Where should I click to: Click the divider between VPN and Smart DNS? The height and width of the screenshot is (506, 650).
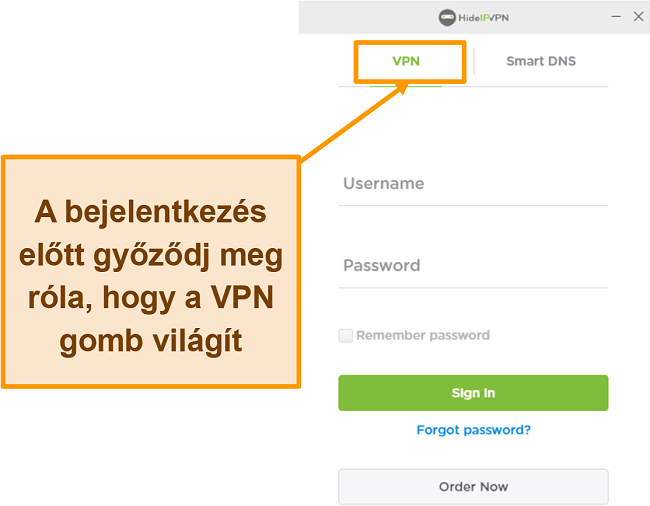(474, 61)
